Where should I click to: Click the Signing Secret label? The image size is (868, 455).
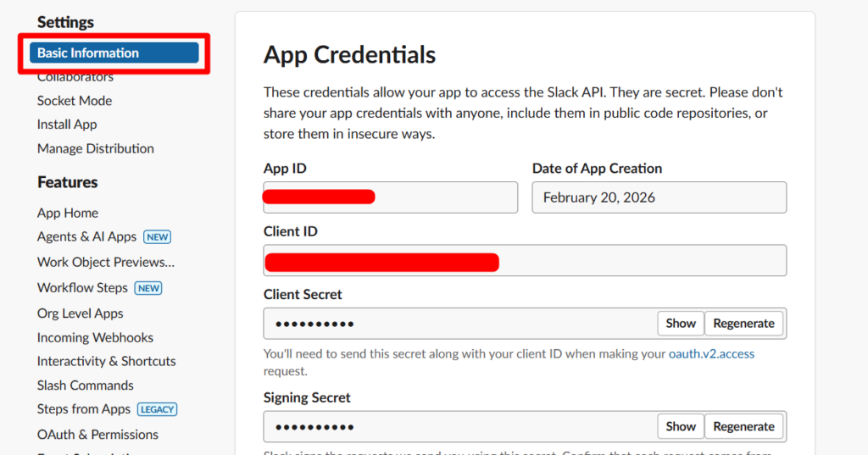307,397
